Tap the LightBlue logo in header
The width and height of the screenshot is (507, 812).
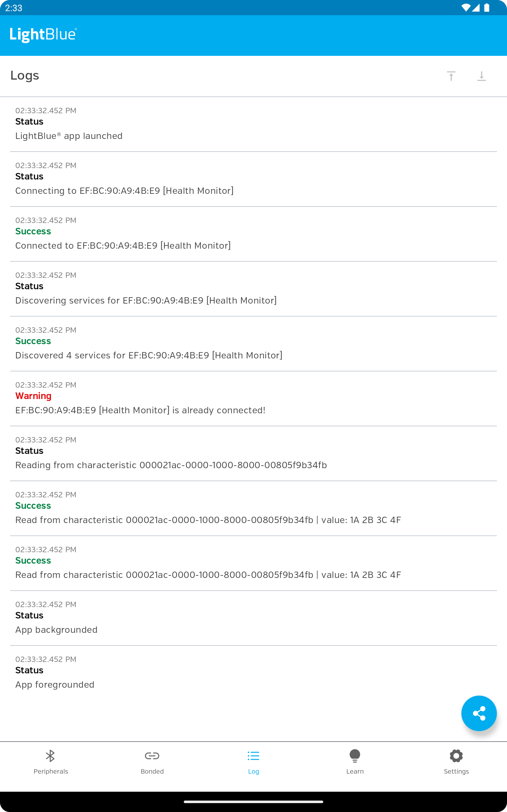click(x=43, y=35)
